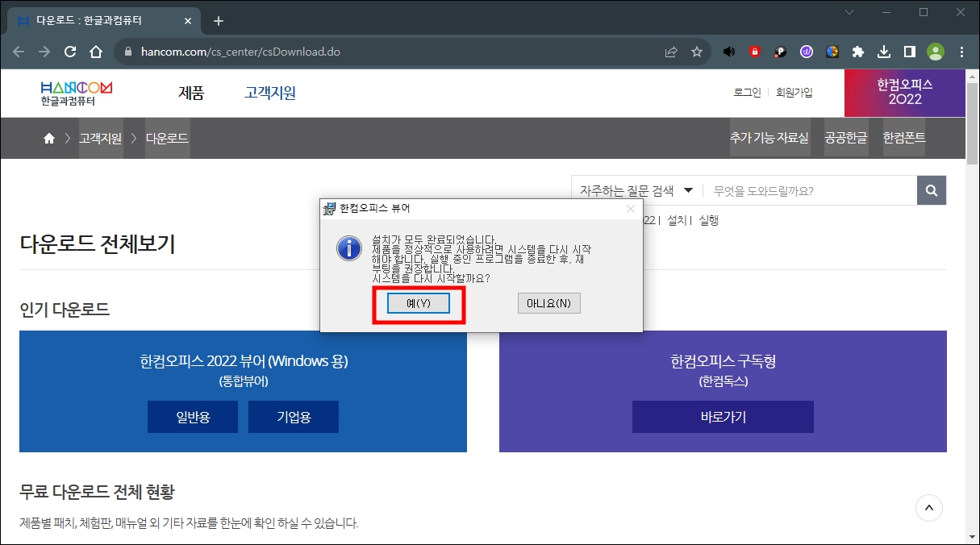Bookmark this page with the star icon
This screenshot has height=545, width=980.
click(697, 52)
